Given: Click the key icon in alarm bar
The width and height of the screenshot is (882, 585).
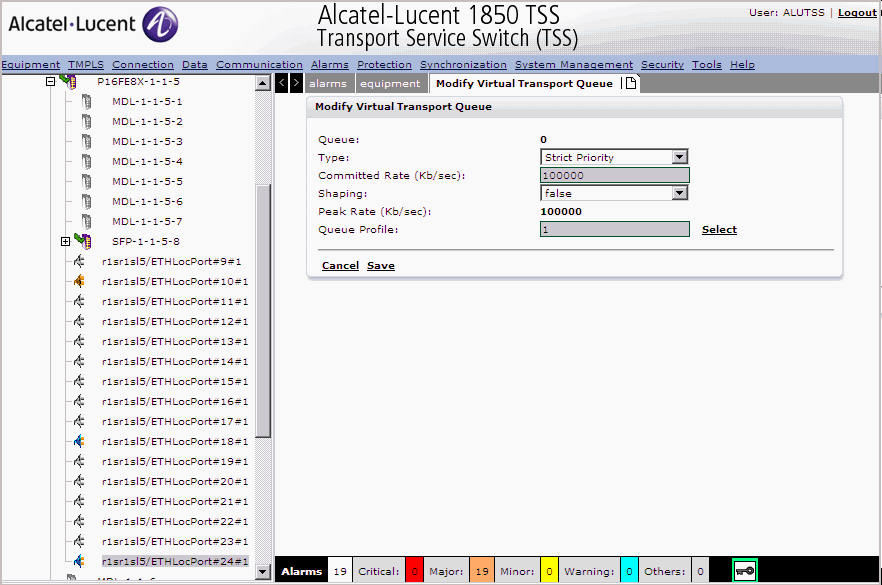Looking at the screenshot, I should pos(745,572).
